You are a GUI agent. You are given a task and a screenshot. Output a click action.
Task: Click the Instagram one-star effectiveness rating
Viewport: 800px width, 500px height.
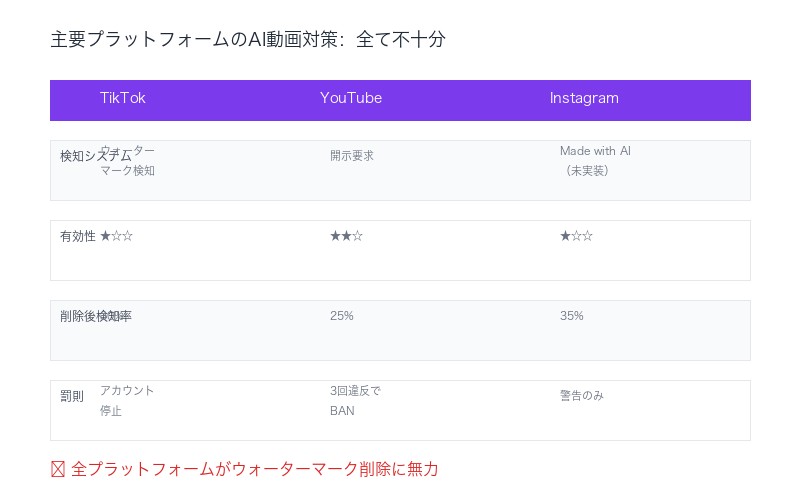[576, 236]
